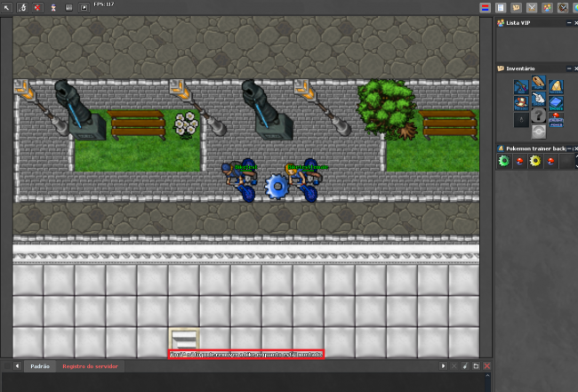Click the FPS counter text
Image resolution: width=578 pixels, height=392 pixels.
tap(104, 4)
